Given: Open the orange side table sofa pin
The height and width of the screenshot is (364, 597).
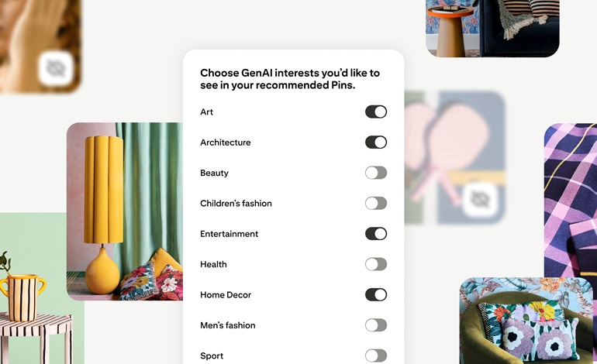Looking at the screenshot, I should [492, 29].
